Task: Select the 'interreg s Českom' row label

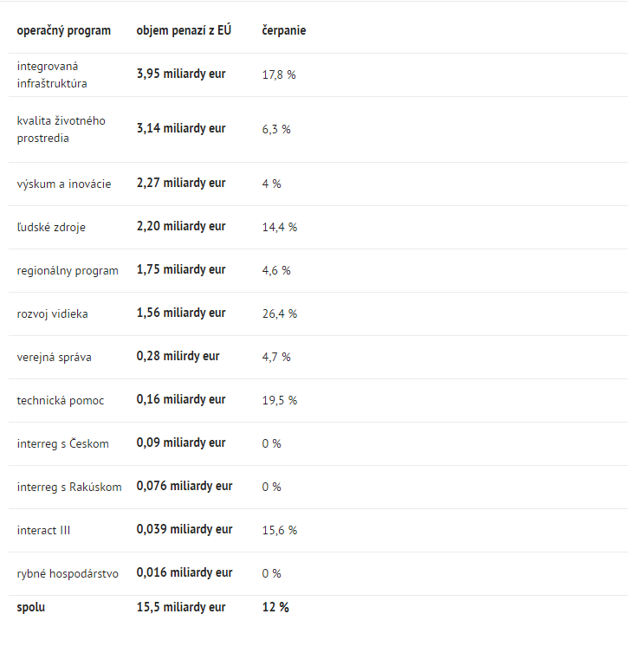Action: 63,443
